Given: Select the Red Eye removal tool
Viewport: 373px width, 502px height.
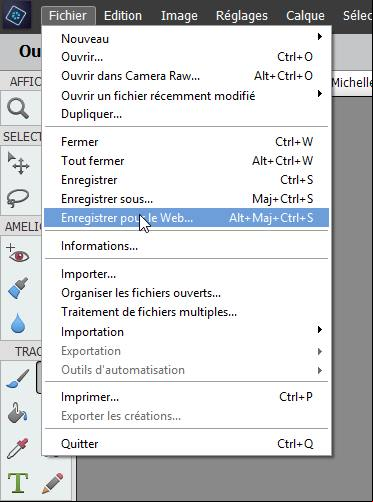Looking at the screenshot, I should (x=18, y=254).
